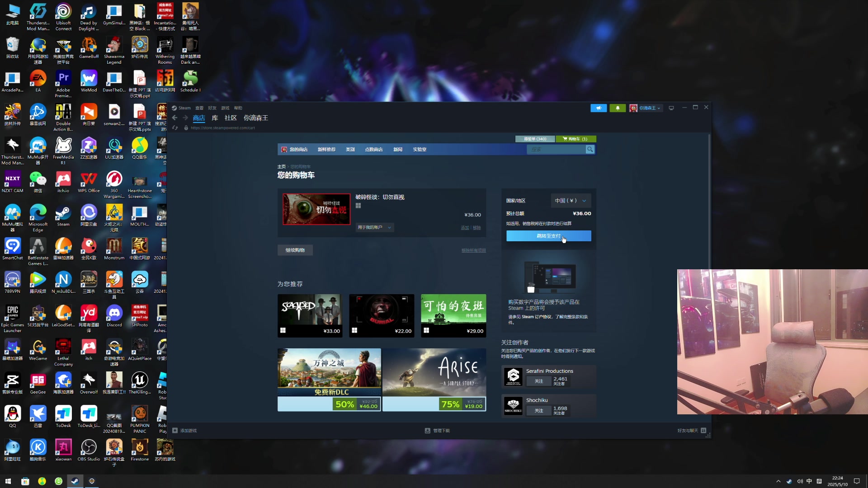
Task: Open 新闻 in the store nav bar
Action: click(x=398, y=150)
